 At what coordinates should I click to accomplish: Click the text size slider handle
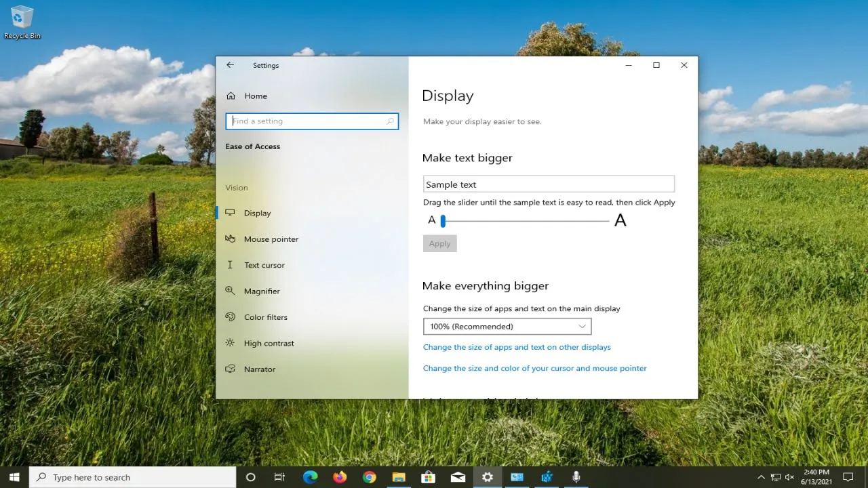443,221
